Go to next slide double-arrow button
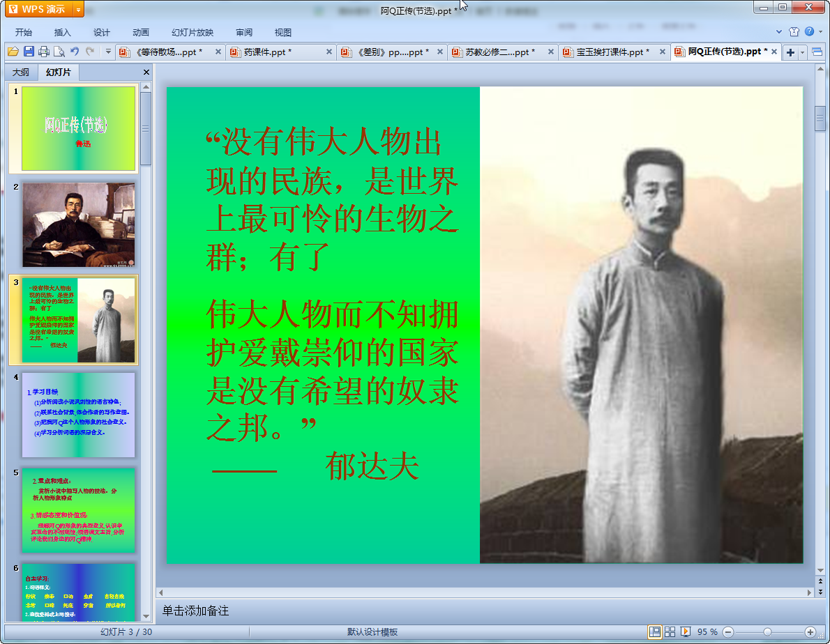830x644 pixels. click(x=820, y=592)
